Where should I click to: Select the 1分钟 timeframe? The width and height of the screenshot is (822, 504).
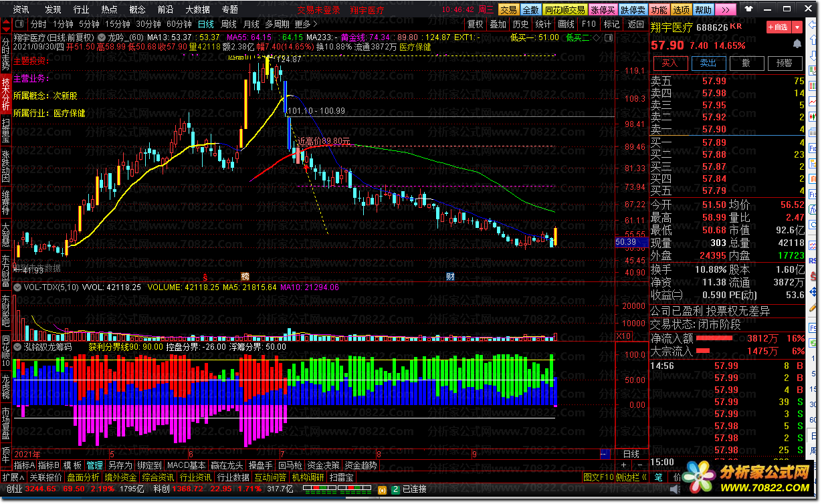[62, 24]
